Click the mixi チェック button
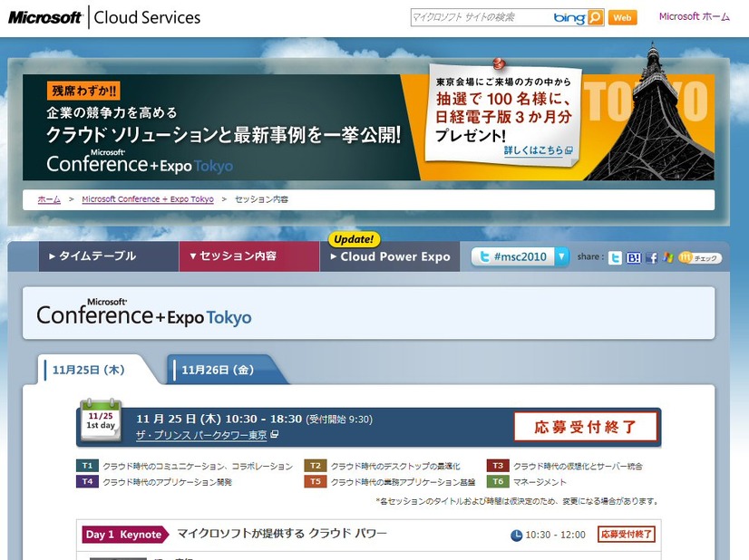 tap(700, 258)
